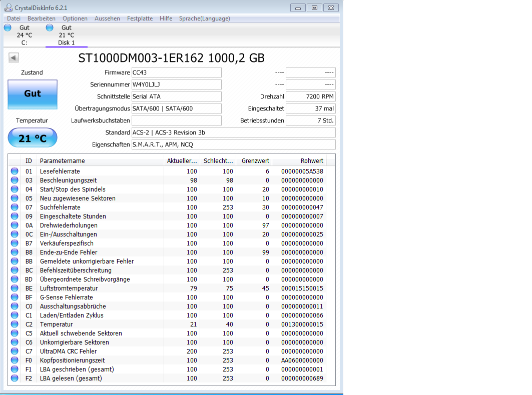Click the ID column header

coord(29,160)
